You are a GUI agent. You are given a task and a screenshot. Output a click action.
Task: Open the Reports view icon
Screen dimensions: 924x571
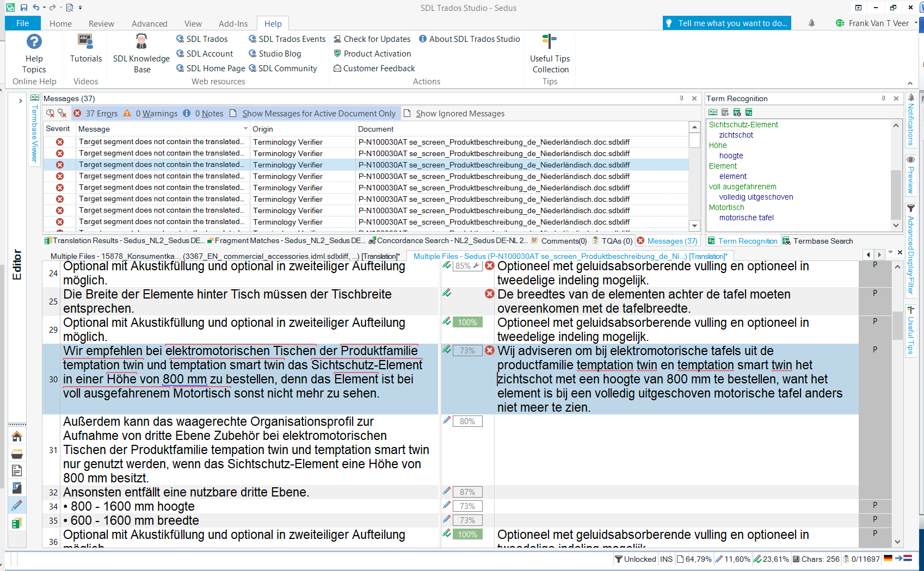pyautogui.click(x=17, y=488)
